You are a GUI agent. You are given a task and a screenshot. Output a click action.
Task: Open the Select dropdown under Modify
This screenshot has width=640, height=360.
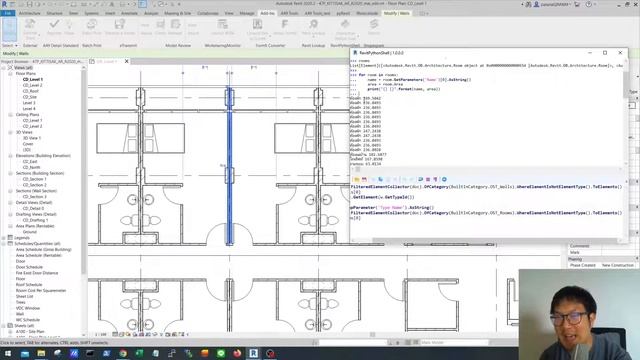pos(9,45)
